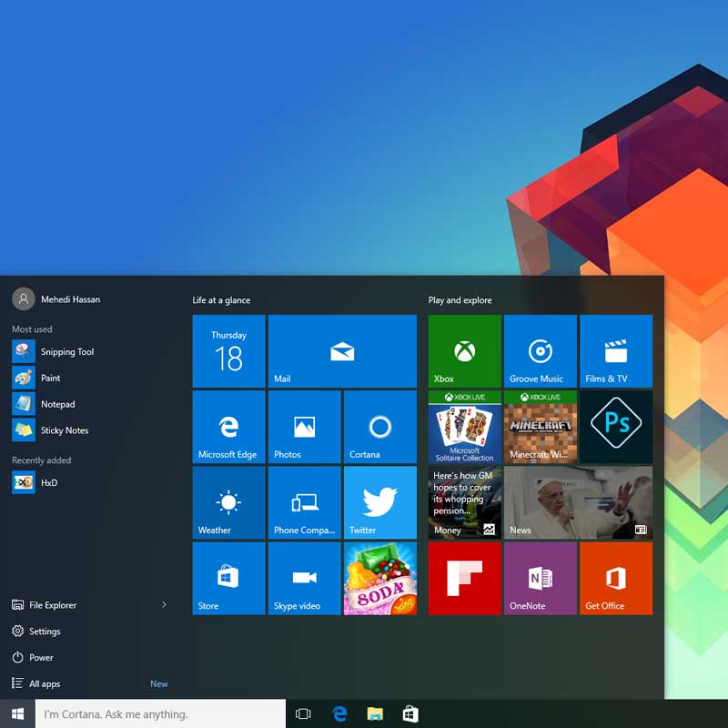Open Task View on the taskbar
This screenshot has width=728, height=728.
[x=303, y=713]
